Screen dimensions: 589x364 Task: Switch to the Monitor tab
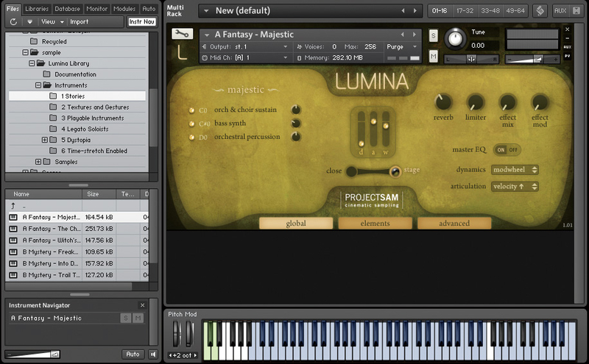(97, 9)
